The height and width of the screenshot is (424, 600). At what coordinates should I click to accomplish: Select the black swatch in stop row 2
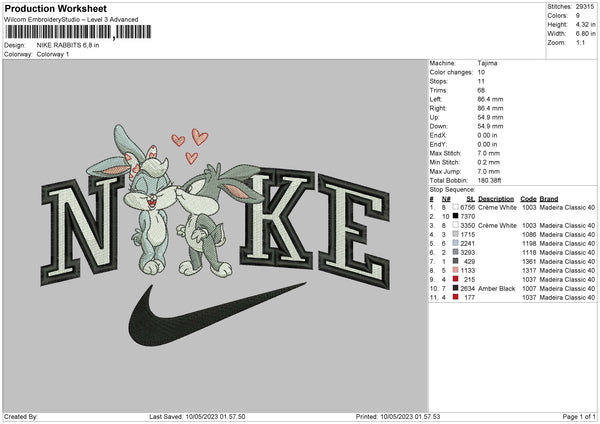(453, 216)
